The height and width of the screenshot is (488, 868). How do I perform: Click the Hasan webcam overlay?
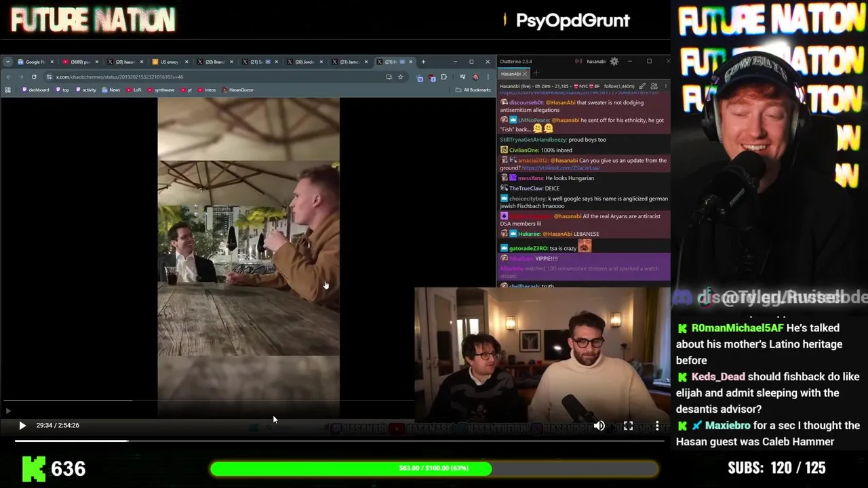542,354
